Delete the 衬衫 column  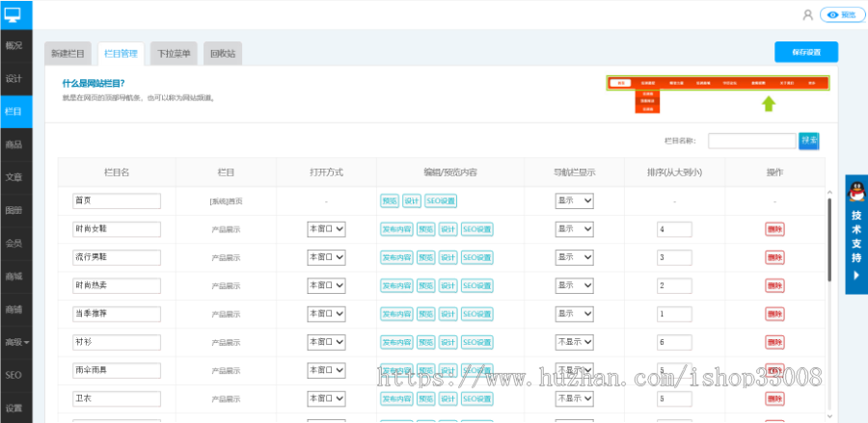tap(774, 342)
